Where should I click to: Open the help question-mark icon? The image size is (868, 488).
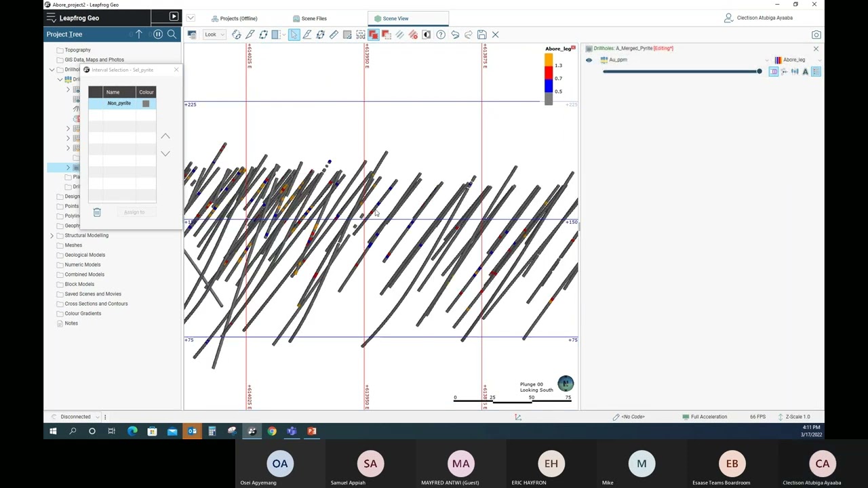[441, 35]
